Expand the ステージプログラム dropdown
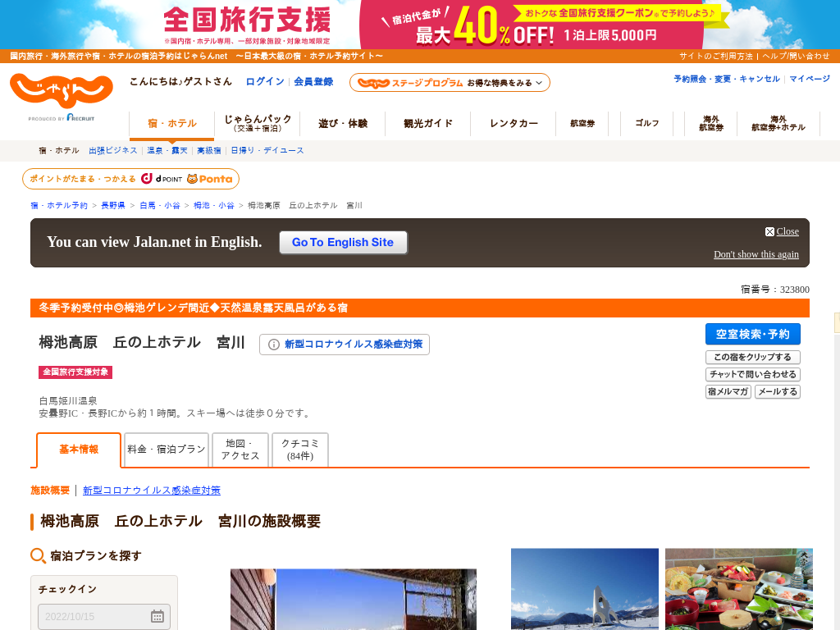This screenshot has width=840, height=630. click(450, 83)
